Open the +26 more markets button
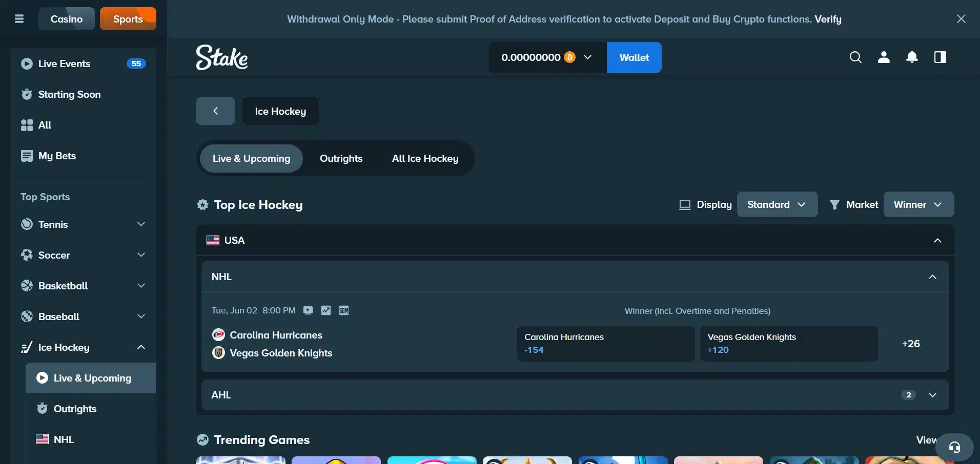The width and height of the screenshot is (980, 464). (911, 344)
